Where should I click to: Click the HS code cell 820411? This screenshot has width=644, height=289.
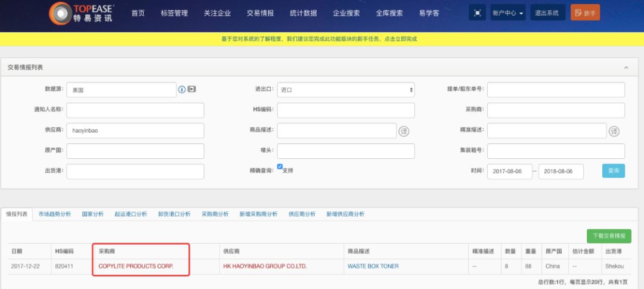tap(64, 266)
